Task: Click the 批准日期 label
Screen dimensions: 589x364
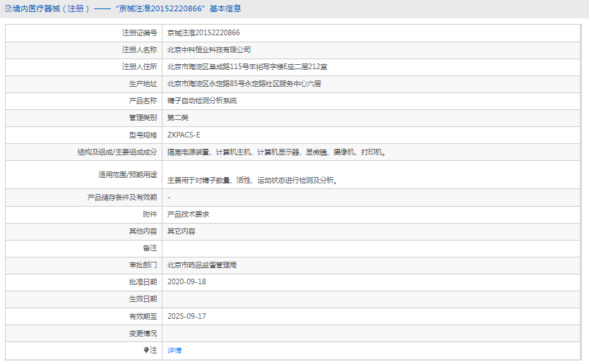Action: 143,282
